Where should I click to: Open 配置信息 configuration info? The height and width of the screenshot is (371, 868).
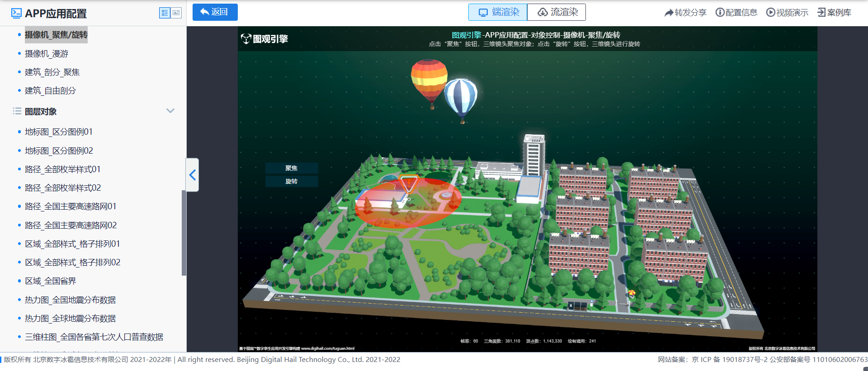736,13
